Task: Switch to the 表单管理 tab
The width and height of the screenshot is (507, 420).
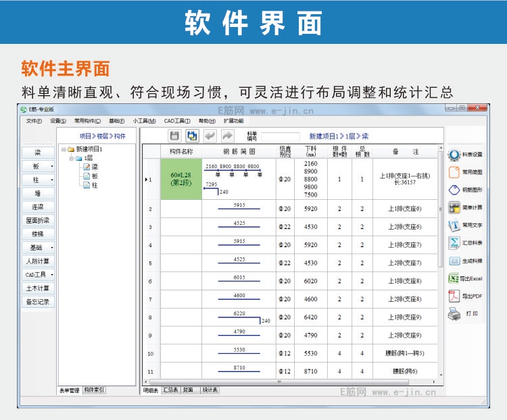Action: (x=70, y=390)
